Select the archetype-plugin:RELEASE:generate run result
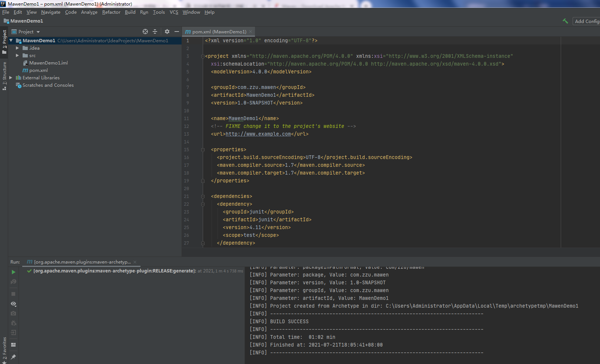 click(x=115, y=271)
